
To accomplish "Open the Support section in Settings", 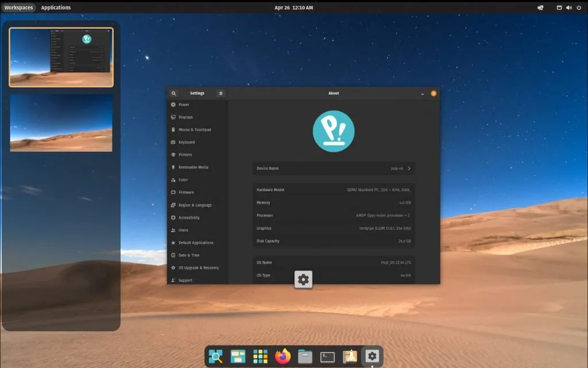I will tap(185, 280).
